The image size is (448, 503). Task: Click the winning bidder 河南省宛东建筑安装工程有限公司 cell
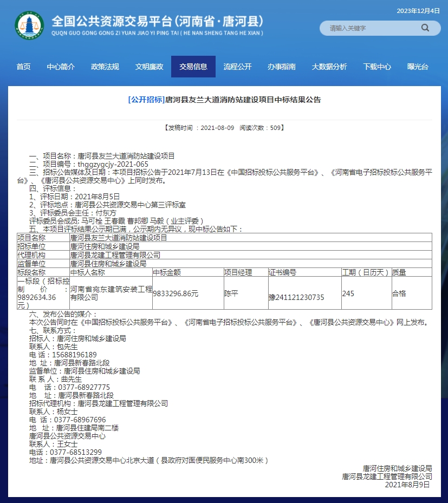(x=111, y=293)
